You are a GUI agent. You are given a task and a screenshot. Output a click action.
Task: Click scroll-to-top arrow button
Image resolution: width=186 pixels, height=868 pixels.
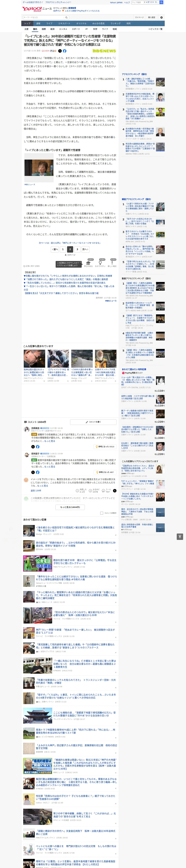pos(180,537)
